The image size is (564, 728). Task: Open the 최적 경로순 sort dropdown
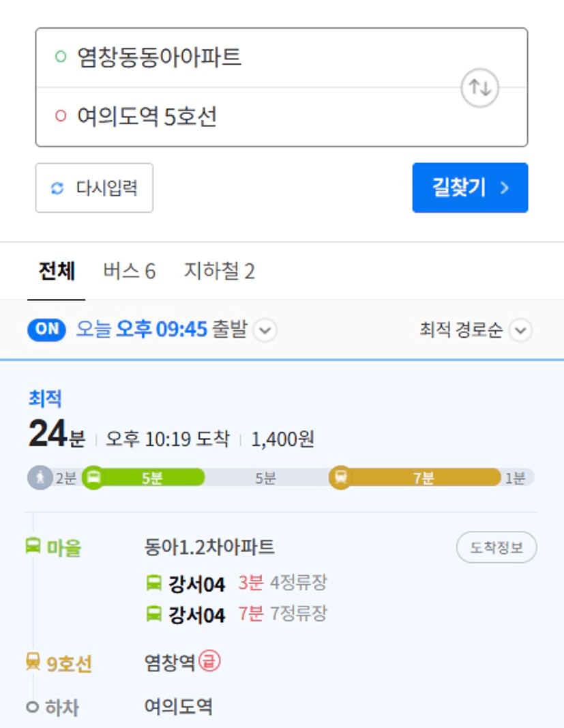476,330
